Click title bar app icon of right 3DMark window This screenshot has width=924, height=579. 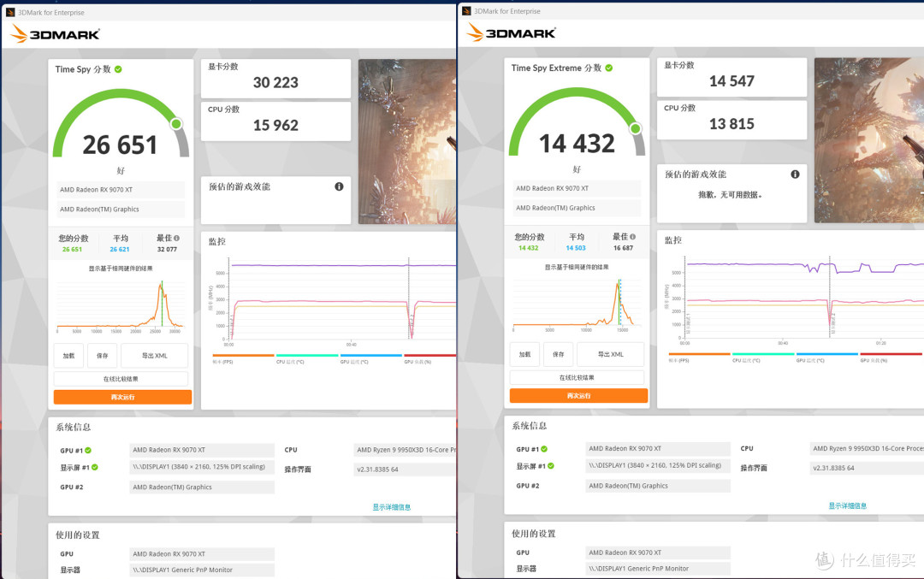point(466,10)
